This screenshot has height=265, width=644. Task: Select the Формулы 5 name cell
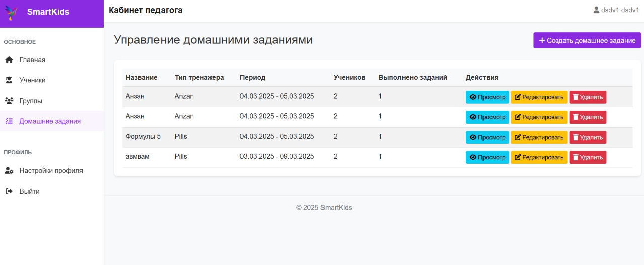(143, 136)
